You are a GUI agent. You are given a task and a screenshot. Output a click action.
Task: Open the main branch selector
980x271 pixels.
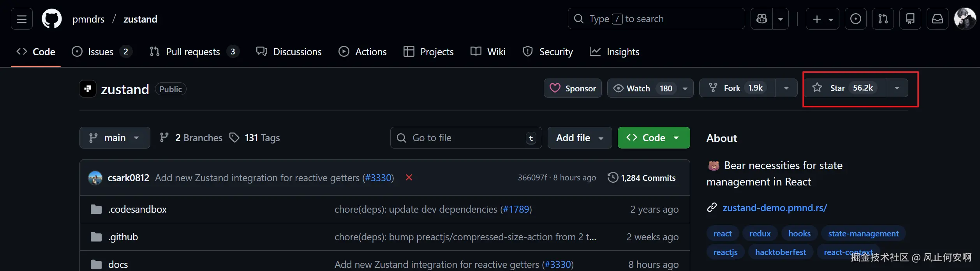click(x=115, y=138)
